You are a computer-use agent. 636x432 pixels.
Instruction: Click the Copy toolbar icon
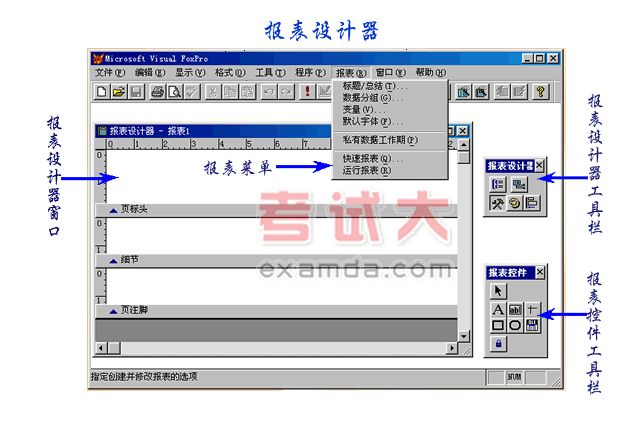point(230,92)
